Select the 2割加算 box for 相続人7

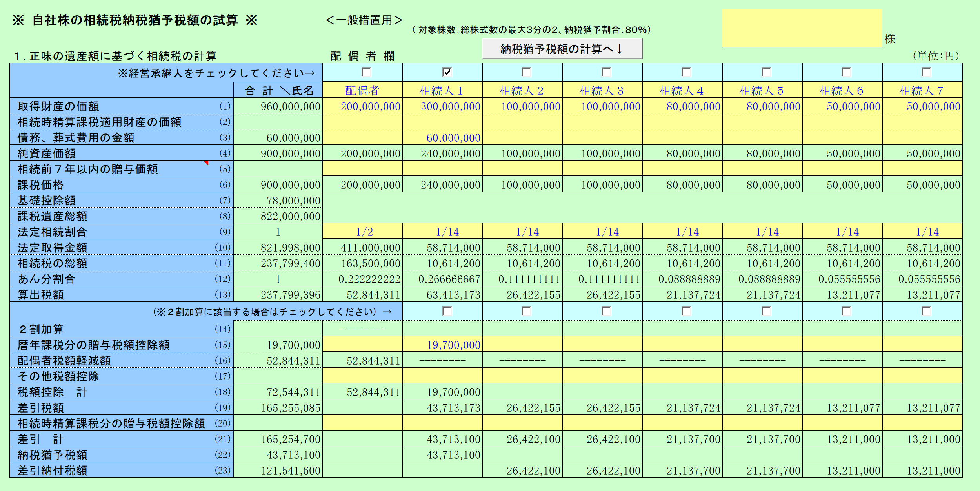pos(926,311)
